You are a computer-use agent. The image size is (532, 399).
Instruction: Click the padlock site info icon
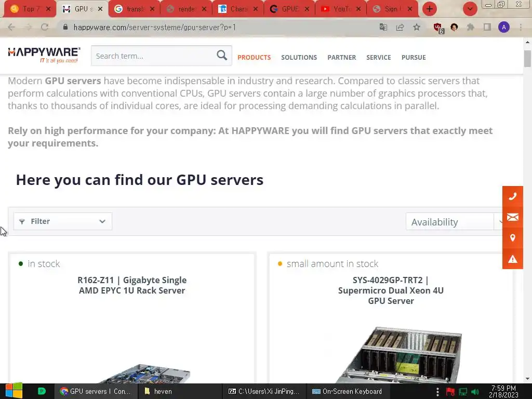(x=65, y=27)
